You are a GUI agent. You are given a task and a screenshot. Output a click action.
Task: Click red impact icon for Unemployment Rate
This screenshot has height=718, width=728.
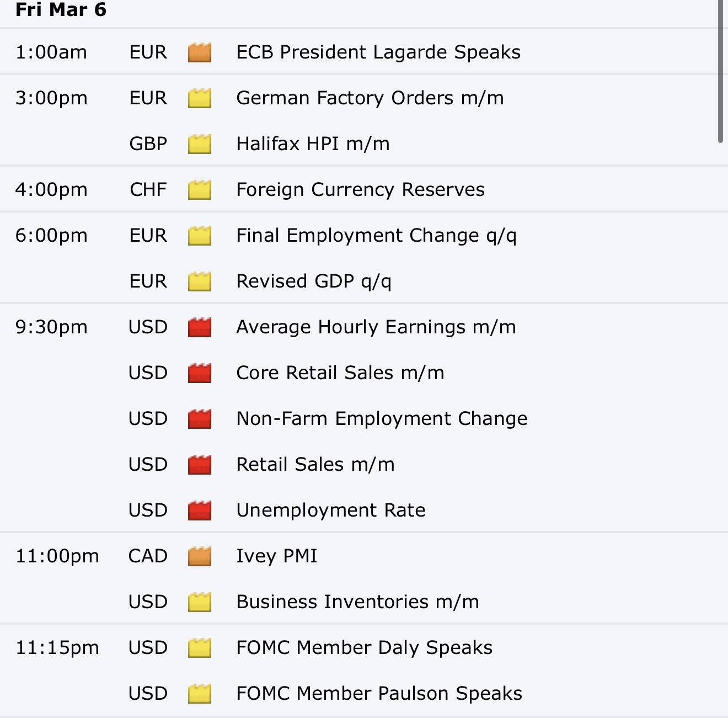200,510
